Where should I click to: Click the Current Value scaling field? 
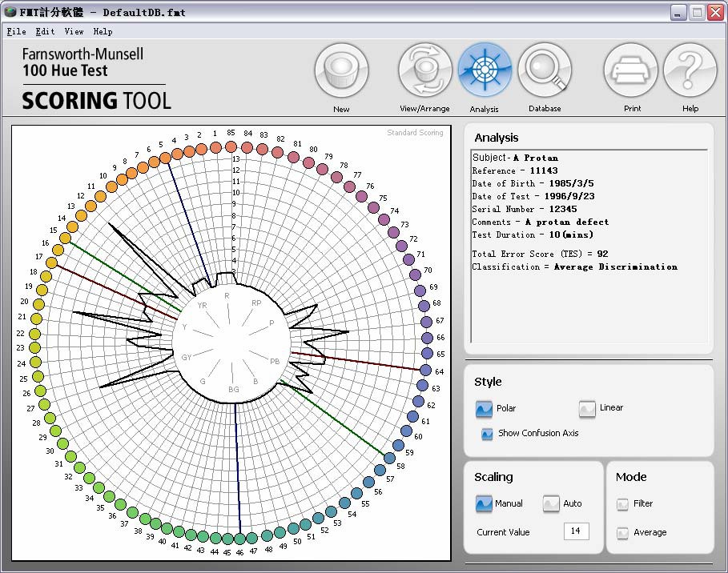576,531
